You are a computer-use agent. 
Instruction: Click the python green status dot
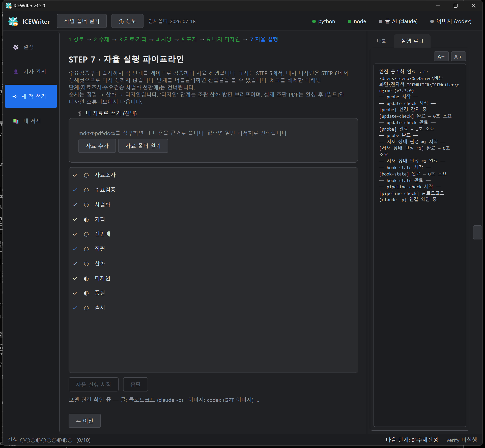[x=314, y=21]
